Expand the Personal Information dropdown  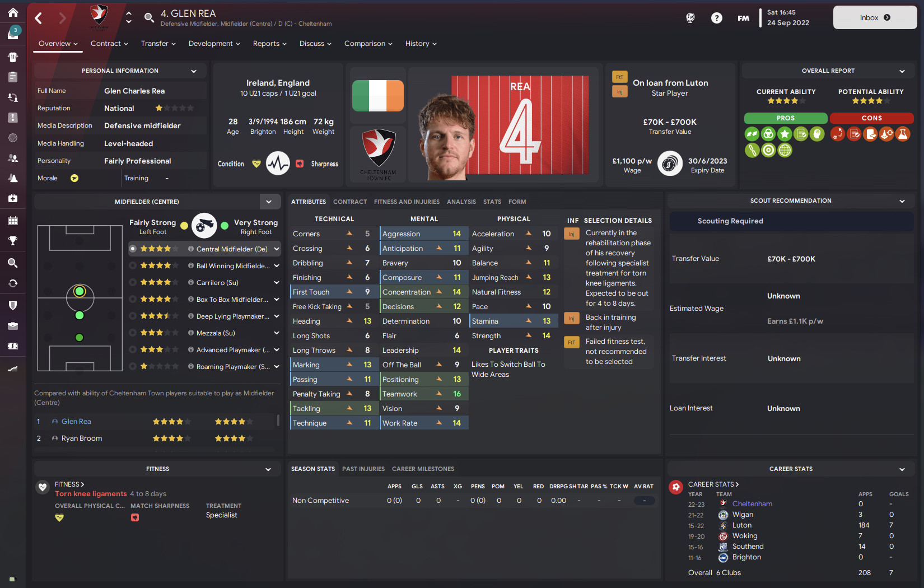194,71
